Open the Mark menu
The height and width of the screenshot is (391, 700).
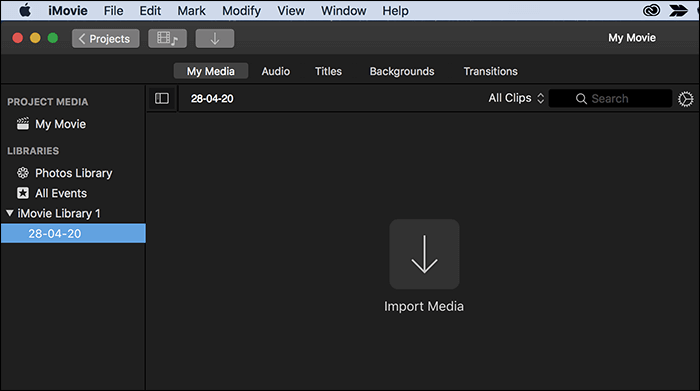point(191,10)
